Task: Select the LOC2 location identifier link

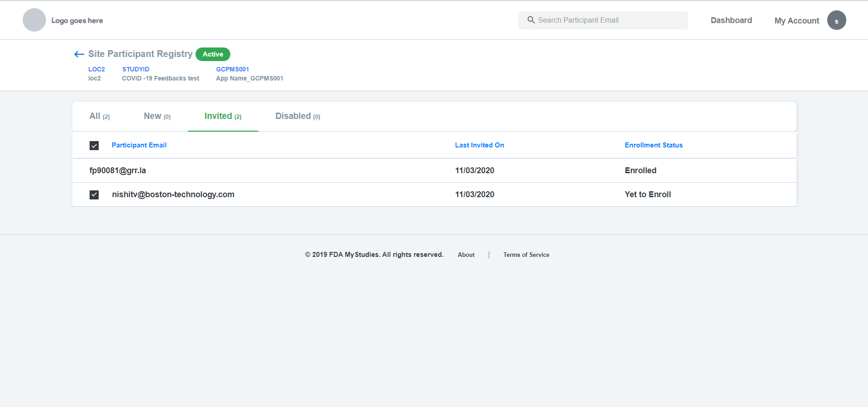Action: click(96, 69)
